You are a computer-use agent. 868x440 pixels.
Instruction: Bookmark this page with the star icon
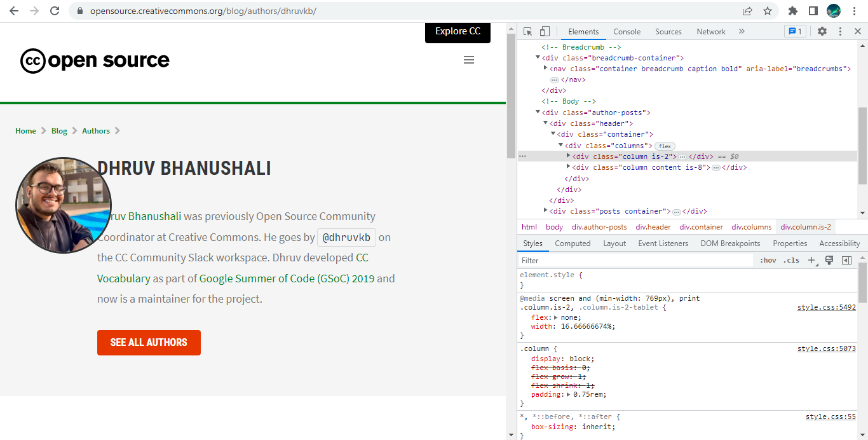[768, 11]
